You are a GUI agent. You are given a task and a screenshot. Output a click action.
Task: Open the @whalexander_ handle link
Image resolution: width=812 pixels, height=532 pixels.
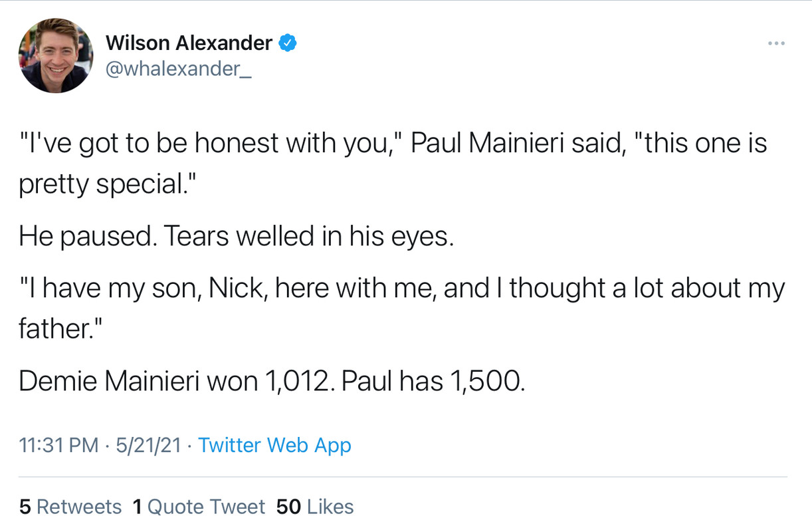[179, 69]
